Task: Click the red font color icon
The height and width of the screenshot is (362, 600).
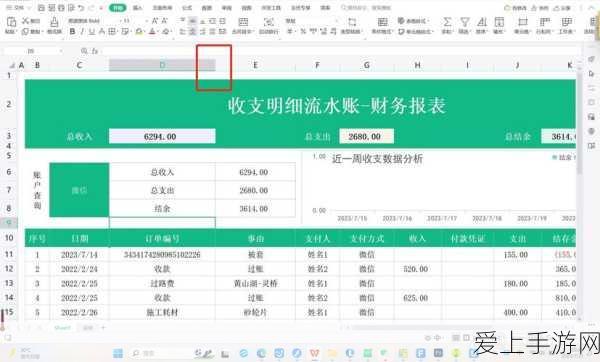Action: click(152, 31)
